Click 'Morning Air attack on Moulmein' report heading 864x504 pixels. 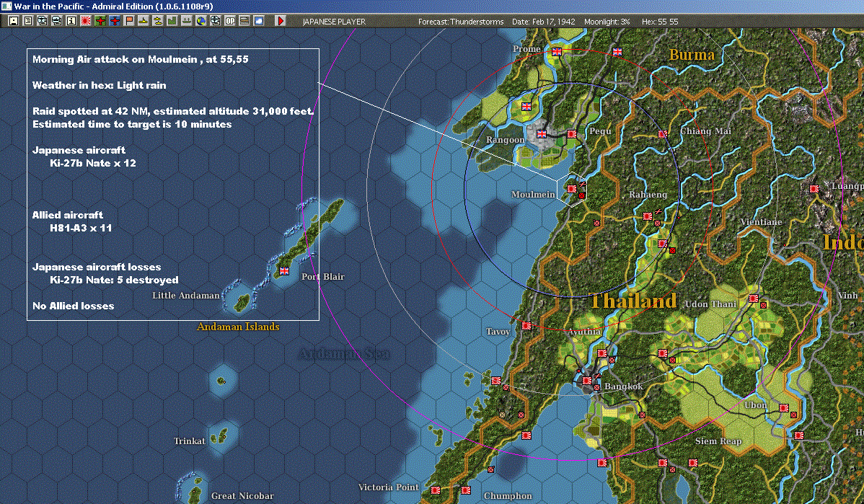pos(115,59)
